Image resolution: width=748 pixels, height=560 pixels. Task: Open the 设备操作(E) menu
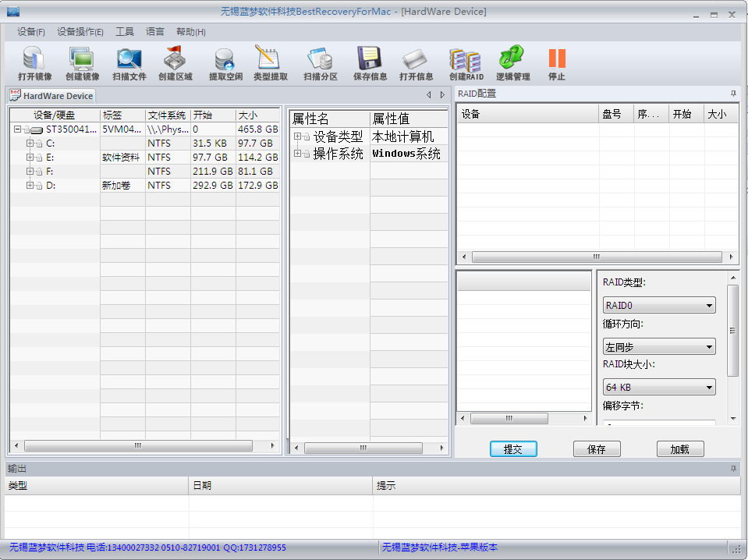(80, 32)
